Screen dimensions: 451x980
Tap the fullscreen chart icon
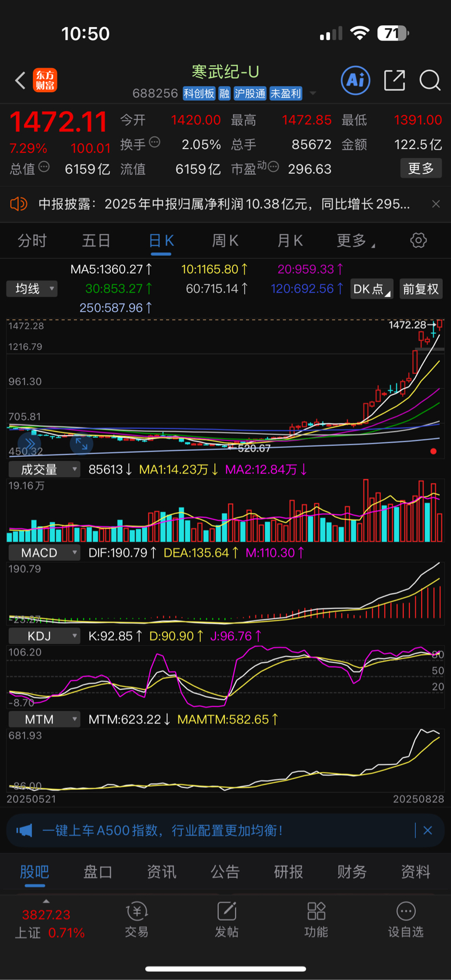[x=82, y=444]
